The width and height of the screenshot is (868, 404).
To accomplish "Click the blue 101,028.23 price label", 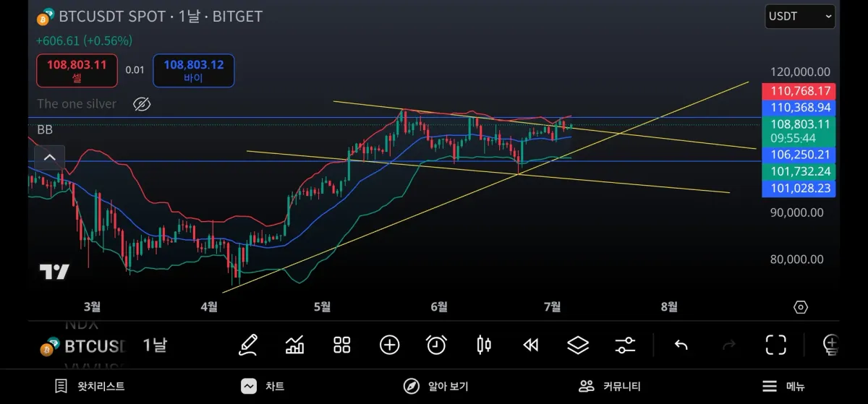I will tap(799, 189).
